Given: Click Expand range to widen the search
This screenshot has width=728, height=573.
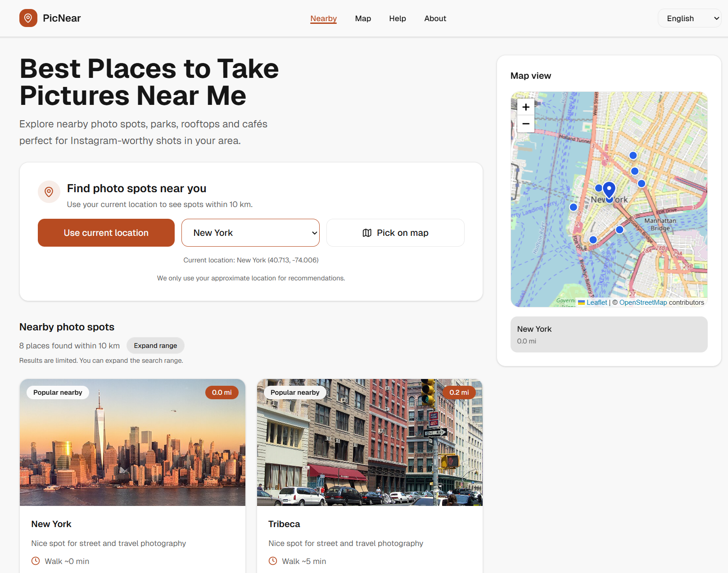Looking at the screenshot, I should 155,345.
